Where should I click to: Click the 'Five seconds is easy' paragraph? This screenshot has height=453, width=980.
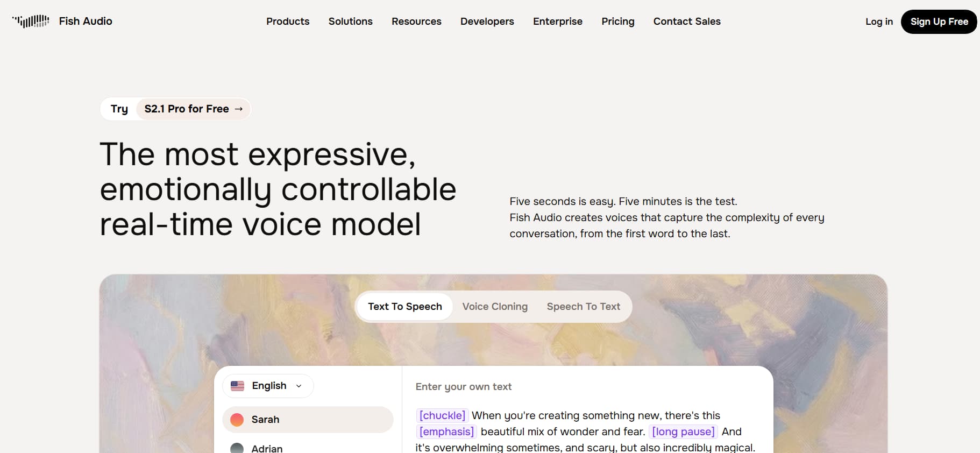[x=667, y=217]
